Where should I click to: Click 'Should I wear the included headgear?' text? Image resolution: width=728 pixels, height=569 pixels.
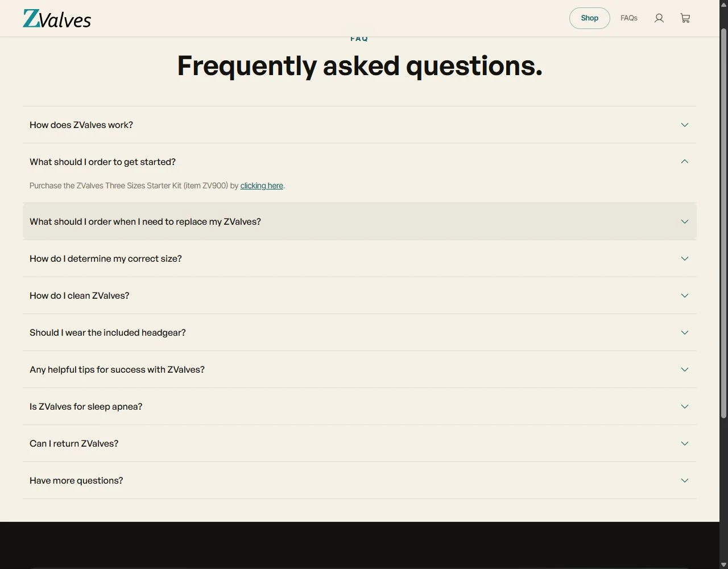tap(107, 332)
